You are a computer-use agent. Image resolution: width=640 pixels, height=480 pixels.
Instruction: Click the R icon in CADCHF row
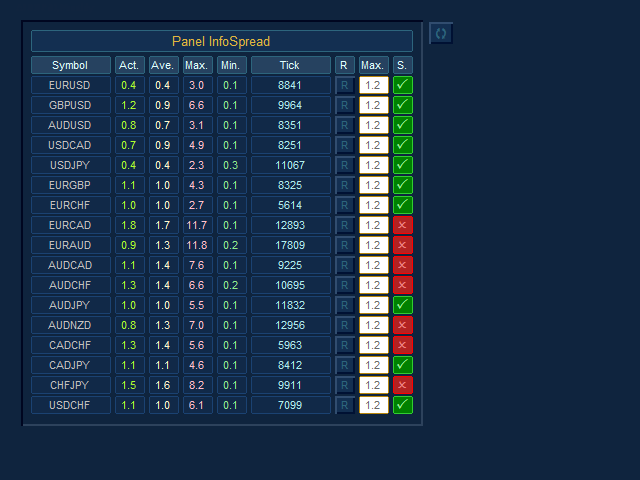(345, 345)
